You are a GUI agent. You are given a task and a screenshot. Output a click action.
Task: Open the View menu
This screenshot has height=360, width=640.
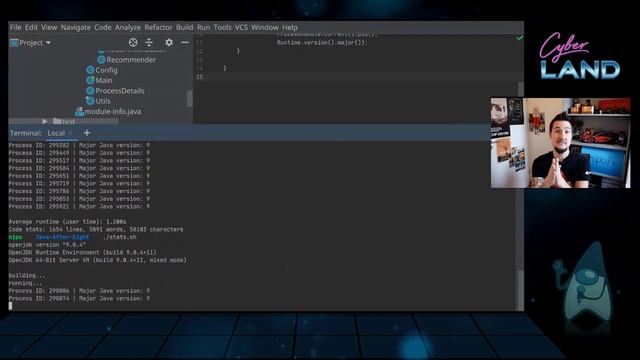[x=49, y=27]
